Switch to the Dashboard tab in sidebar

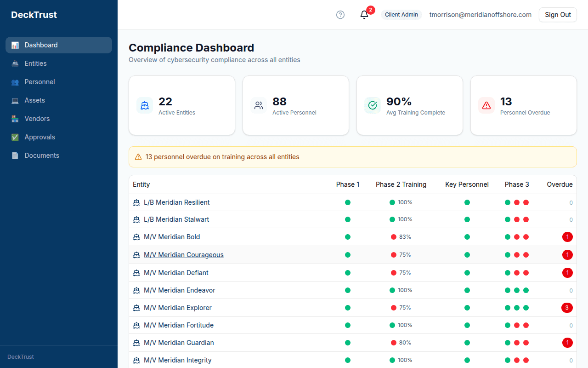tap(16, 45)
